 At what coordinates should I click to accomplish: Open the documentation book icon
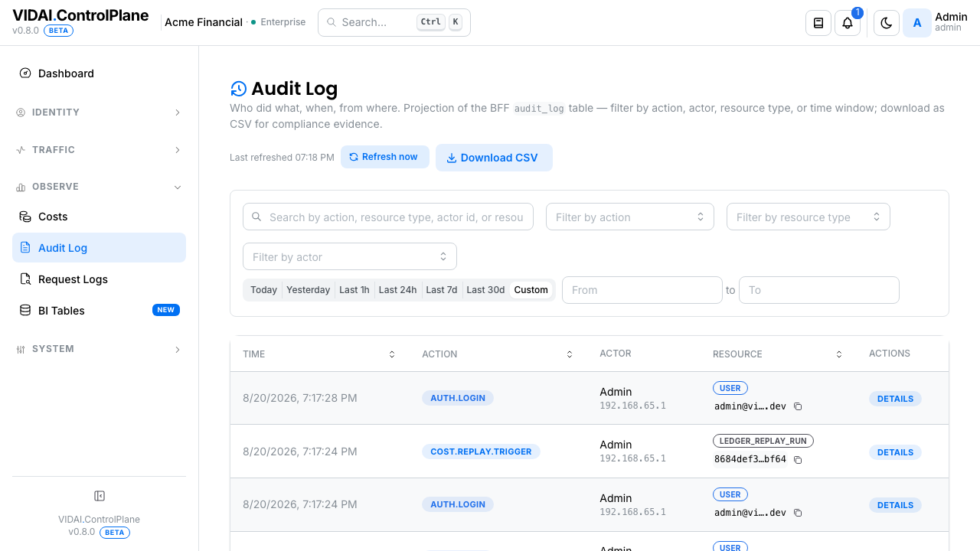pos(818,23)
